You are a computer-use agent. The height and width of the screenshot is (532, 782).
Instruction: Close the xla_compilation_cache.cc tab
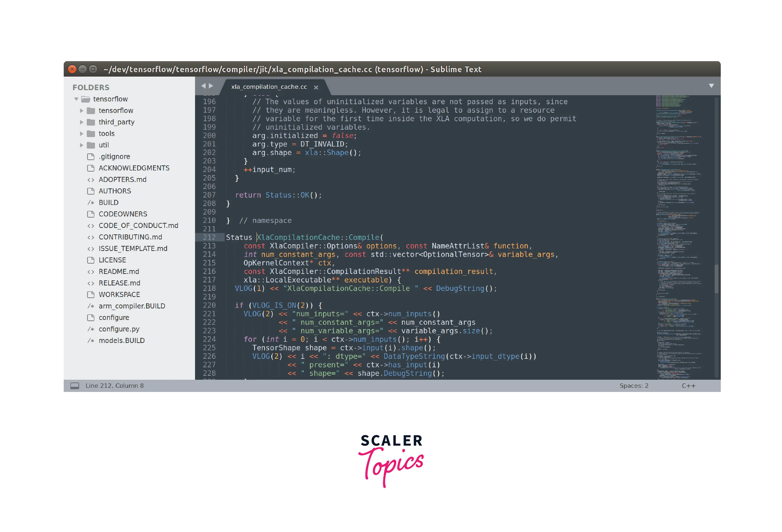tap(316, 87)
